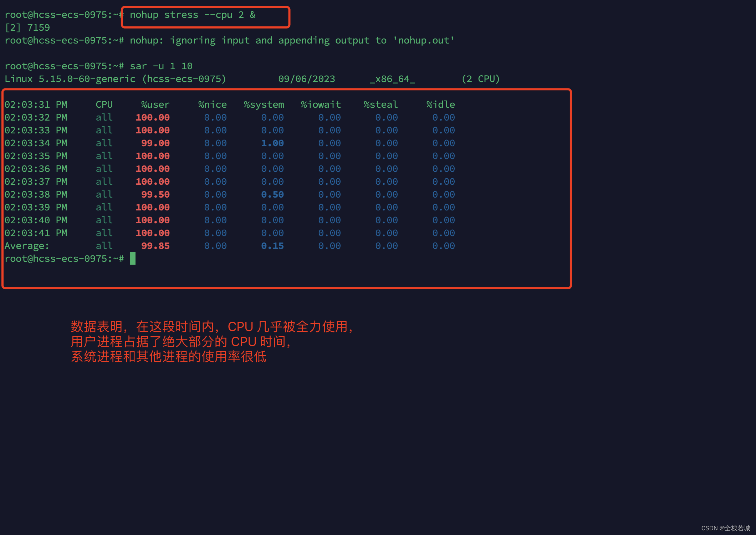Click the %system value 1.00

tap(272, 143)
